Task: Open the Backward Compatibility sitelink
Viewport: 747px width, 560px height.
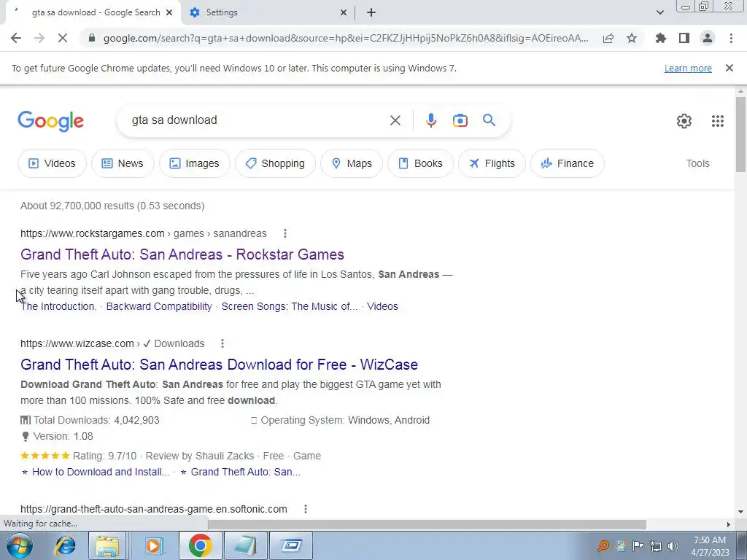Action: pos(159,306)
